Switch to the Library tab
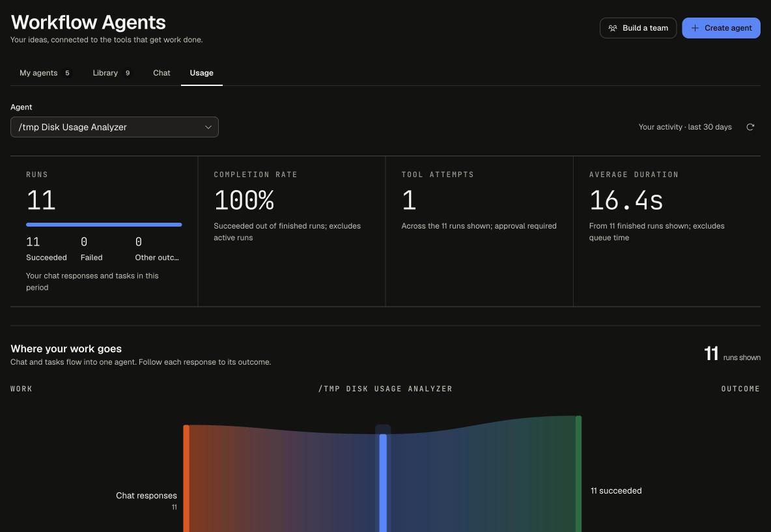 click(x=112, y=73)
